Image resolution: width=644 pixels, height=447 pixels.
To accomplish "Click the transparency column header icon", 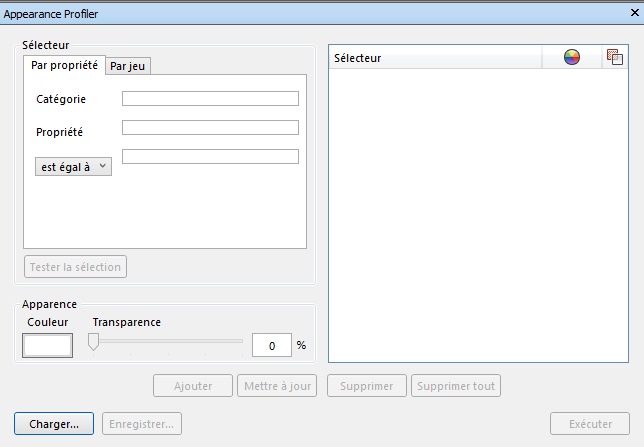I will (614, 58).
